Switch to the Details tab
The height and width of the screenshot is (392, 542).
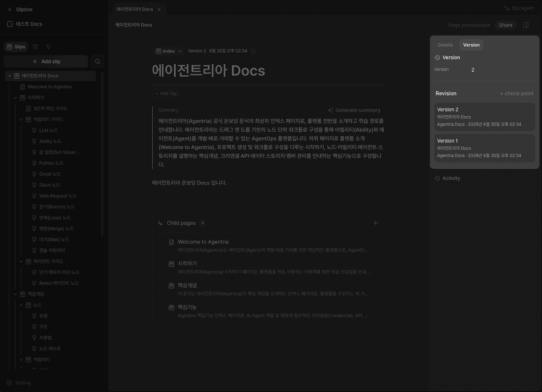tap(445, 45)
